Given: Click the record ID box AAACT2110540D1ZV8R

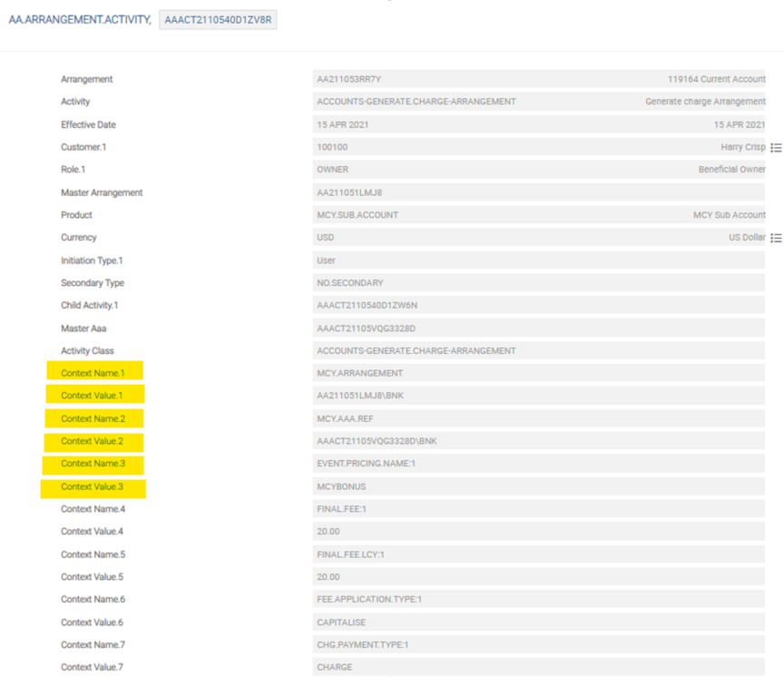Looking at the screenshot, I should click(218, 20).
